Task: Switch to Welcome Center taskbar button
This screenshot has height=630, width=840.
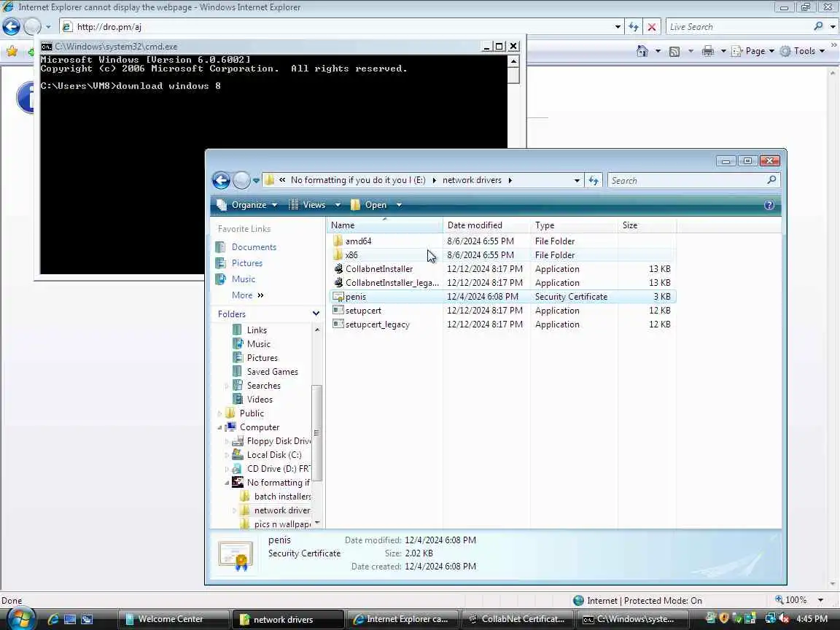Action: (x=173, y=619)
